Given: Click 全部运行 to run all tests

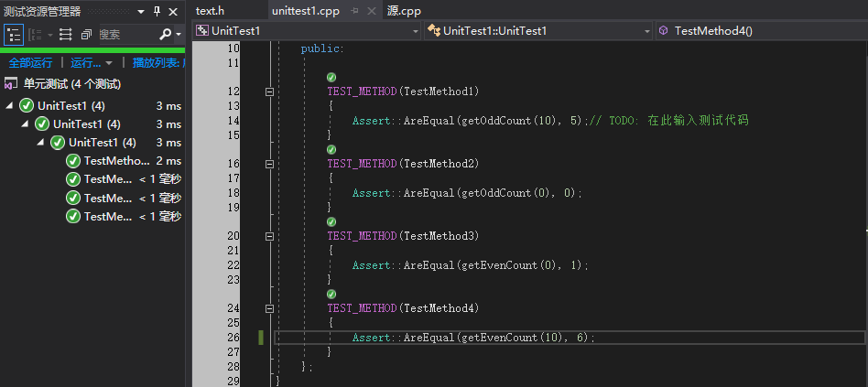Looking at the screenshot, I should pyautogui.click(x=30, y=63).
